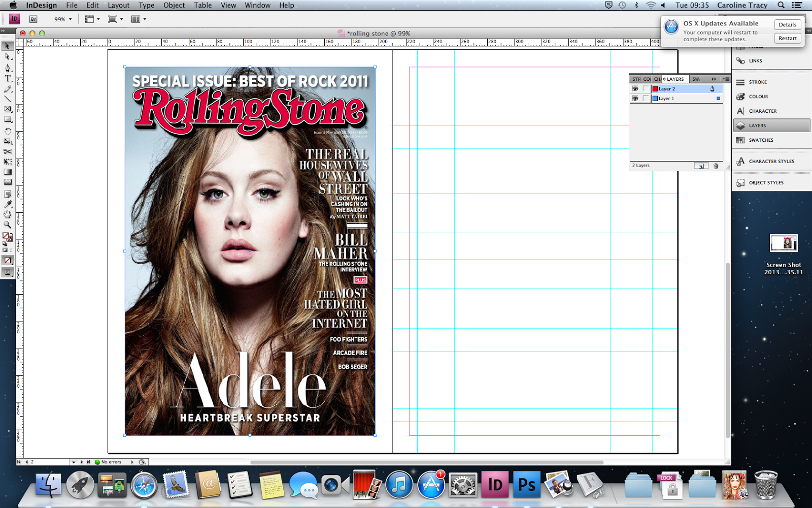Toggle the screen mode button in toolbox
Viewport: 812px width, 508px height.
[8, 272]
